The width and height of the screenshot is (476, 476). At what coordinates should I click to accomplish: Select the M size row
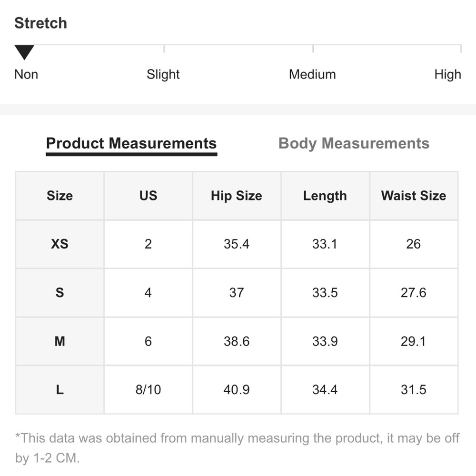pyautogui.click(x=237, y=341)
